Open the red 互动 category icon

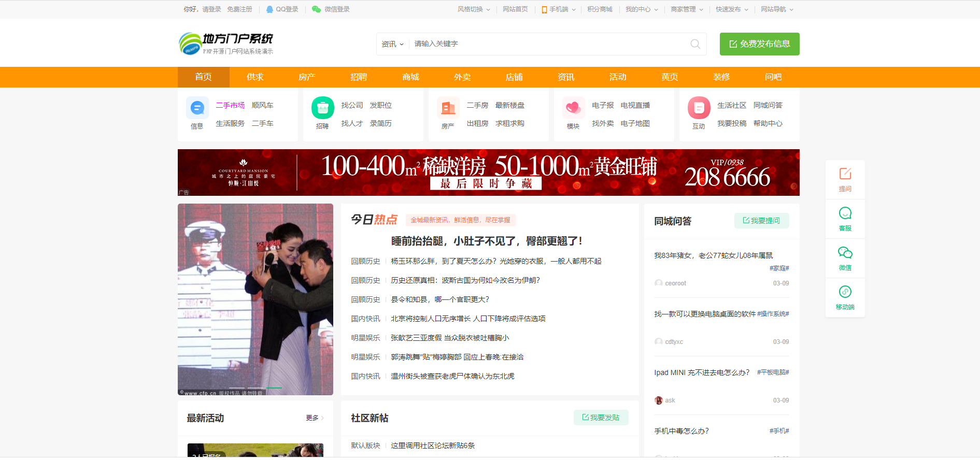699,108
